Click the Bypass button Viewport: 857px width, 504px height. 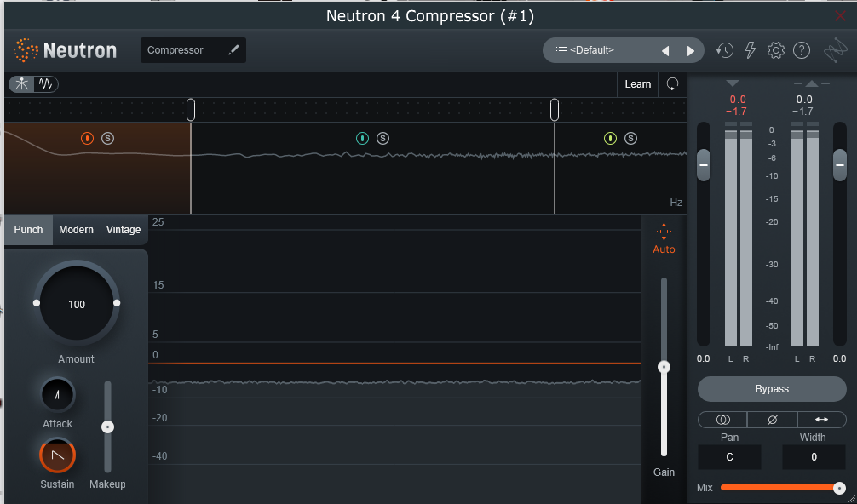pos(772,389)
